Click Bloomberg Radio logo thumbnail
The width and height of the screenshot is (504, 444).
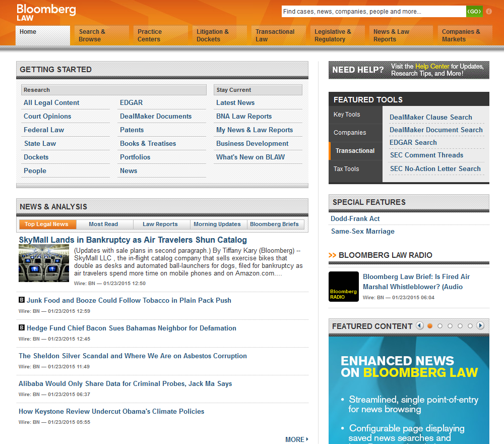(344, 287)
